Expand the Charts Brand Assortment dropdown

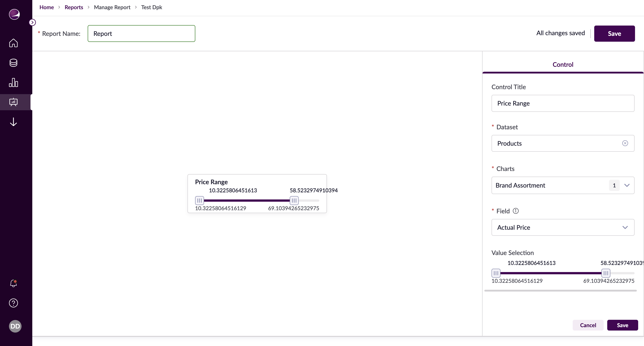pyautogui.click(x=627, y=185)
